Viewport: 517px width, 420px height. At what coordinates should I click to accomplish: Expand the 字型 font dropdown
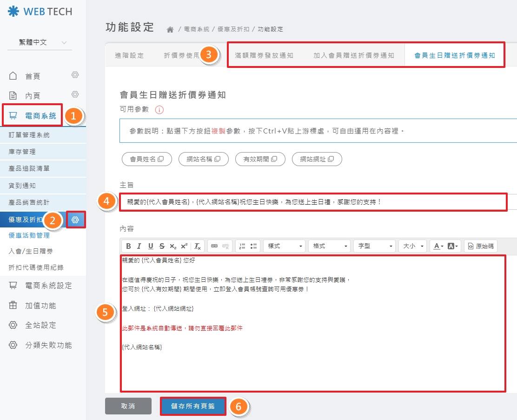(x=374, y=246)
